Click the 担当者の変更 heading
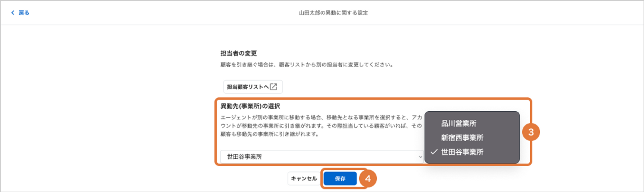Viewport: 644px width, 192px height. [239, 53]
